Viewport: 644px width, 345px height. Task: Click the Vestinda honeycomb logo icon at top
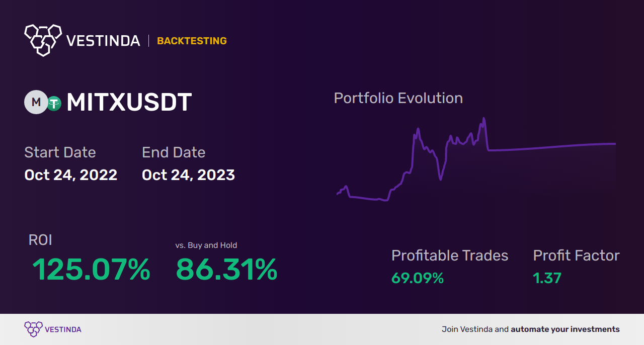point(43,40)
